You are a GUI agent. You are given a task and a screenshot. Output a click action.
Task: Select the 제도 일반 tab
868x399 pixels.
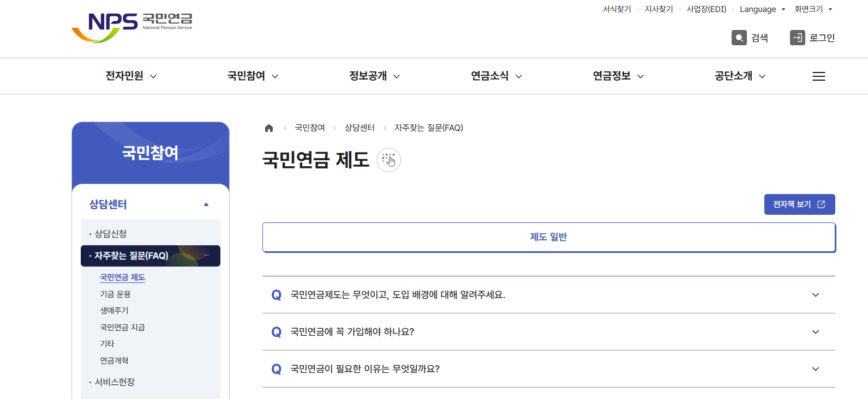(x=549, y=237)
